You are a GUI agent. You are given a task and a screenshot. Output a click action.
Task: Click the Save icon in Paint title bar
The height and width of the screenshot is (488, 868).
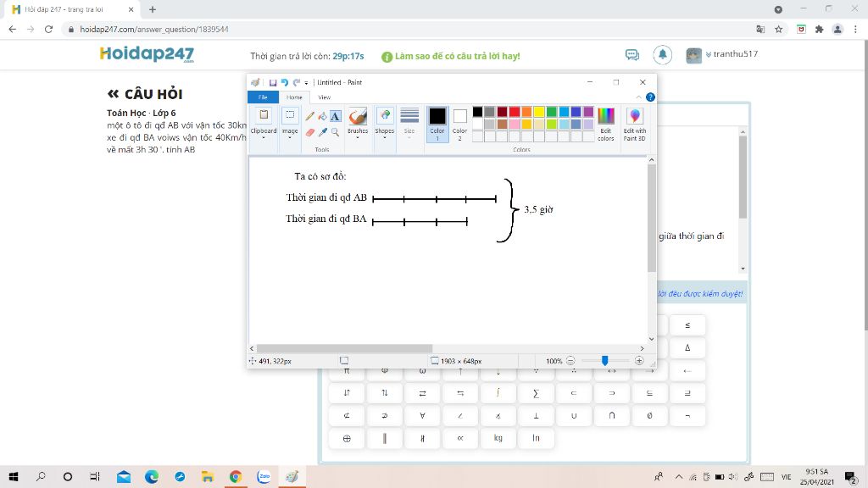pos(273,82)
